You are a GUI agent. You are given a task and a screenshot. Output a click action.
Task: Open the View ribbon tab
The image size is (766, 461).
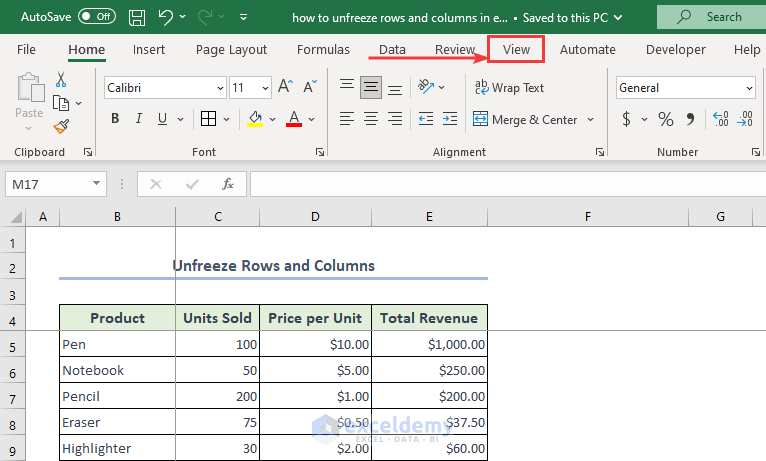pos(516,49)
